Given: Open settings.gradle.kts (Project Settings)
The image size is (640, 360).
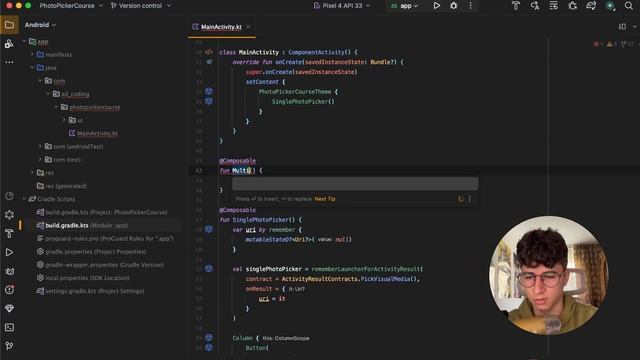Looking at the screenshot, I should (91, 291).
